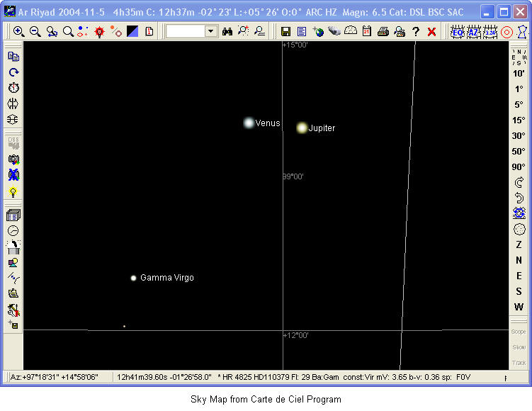Set field of view to 10'
This screenshot has height=411, width=532.
coord(519,74)
